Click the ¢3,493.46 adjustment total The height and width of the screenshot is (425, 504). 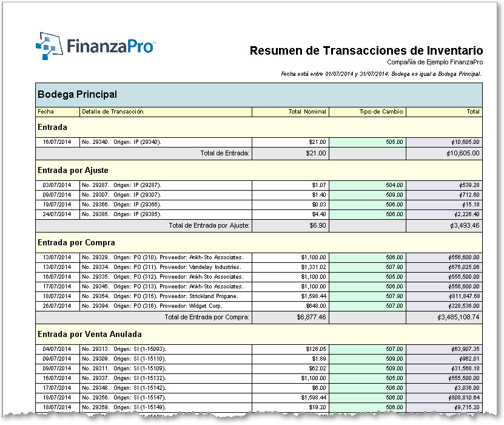[x=465, y=225]
